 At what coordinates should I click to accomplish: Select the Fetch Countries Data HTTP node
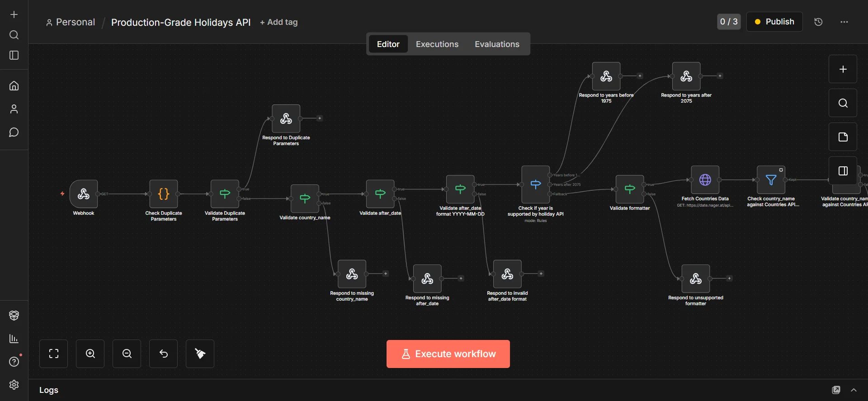[705, 180]
